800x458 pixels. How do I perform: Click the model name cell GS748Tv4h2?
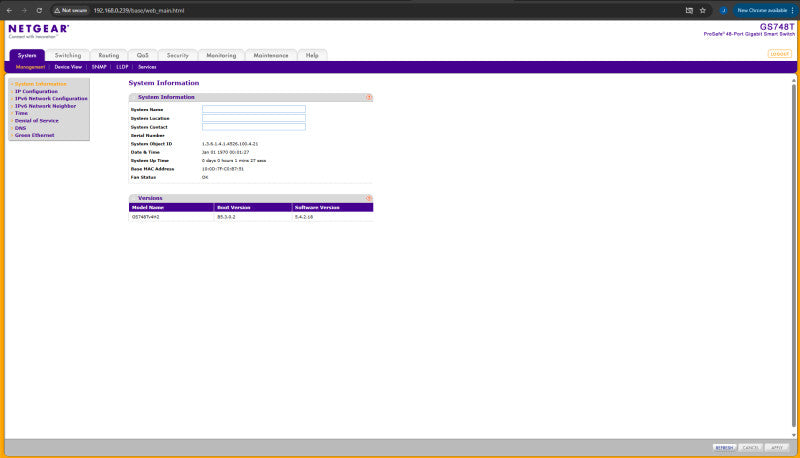point(145,217)
